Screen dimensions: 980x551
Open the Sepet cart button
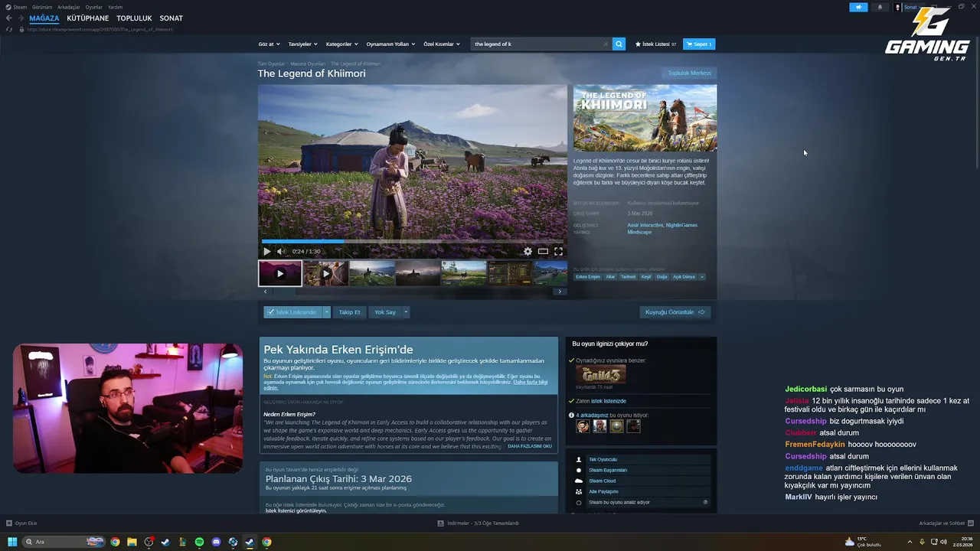(x=699, y=44)
